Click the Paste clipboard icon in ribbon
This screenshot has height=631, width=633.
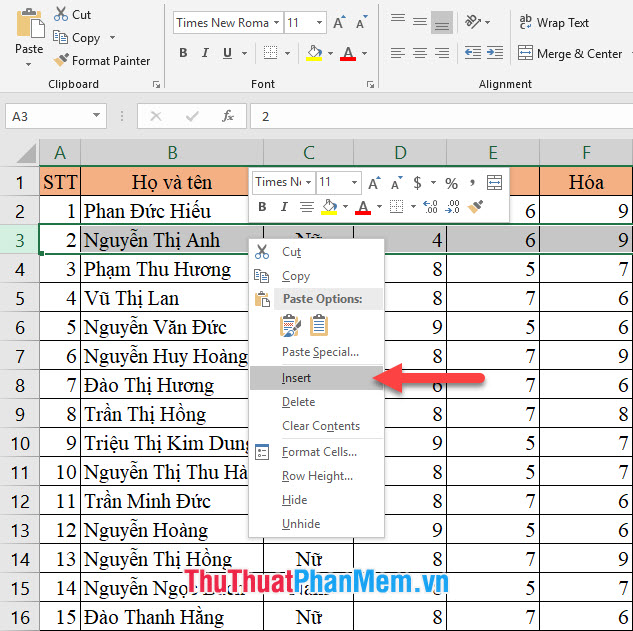29,23
